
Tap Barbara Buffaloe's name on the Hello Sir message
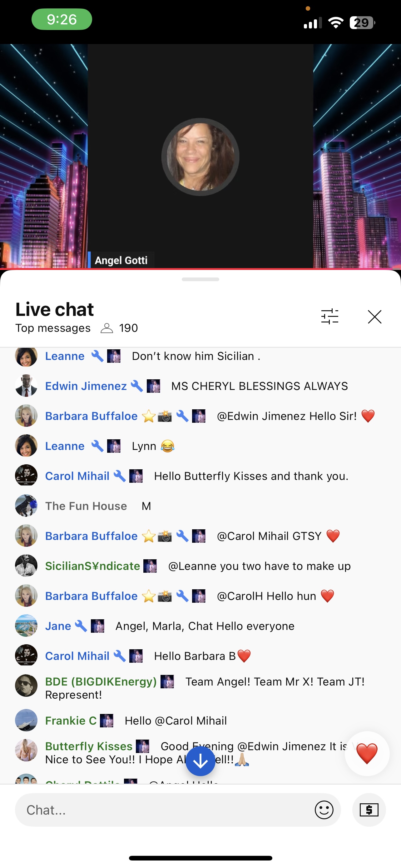pyautogui.click(x=91, y=416)
